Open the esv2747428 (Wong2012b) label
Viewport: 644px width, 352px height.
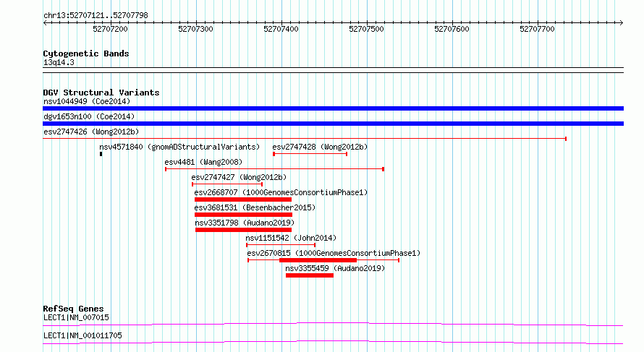[x=320, y=147]
